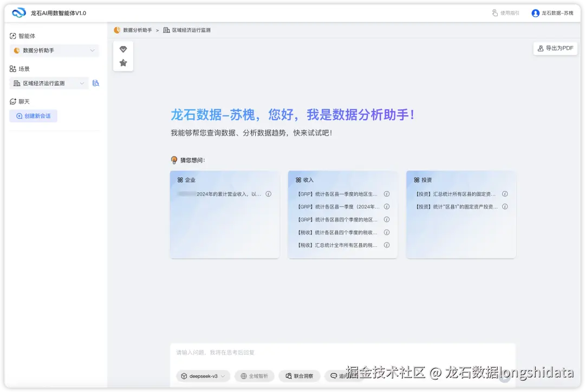The height and width of the screenshot is (392, 585).
Task: Show info for 各区县四个季度的地区 question
Action: coord(387,220)
